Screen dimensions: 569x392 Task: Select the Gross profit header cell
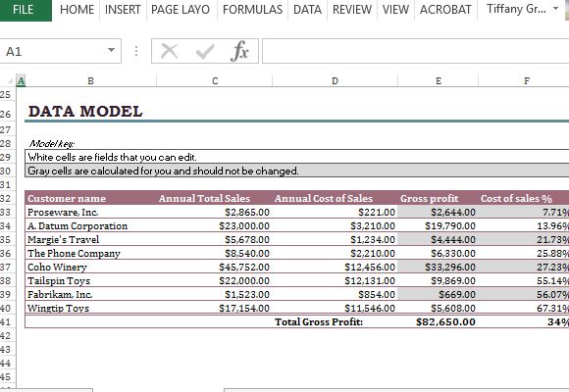pos(438,198)
